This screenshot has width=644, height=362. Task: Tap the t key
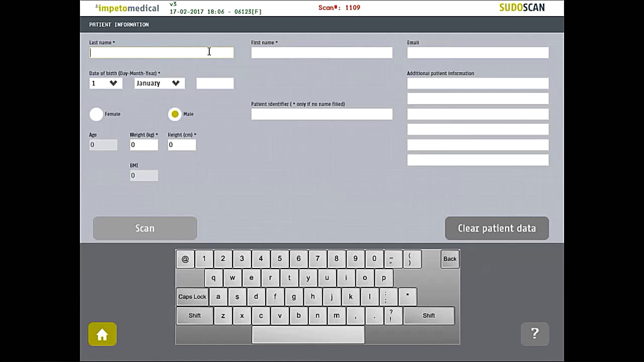point(289,278)
